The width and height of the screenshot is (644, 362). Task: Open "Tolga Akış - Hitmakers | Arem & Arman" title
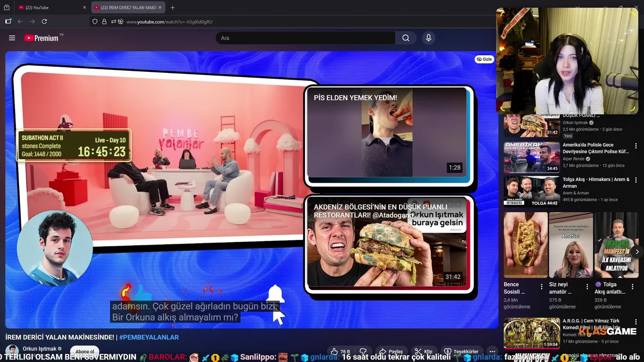pyautogui.click(x=596, y=183)
